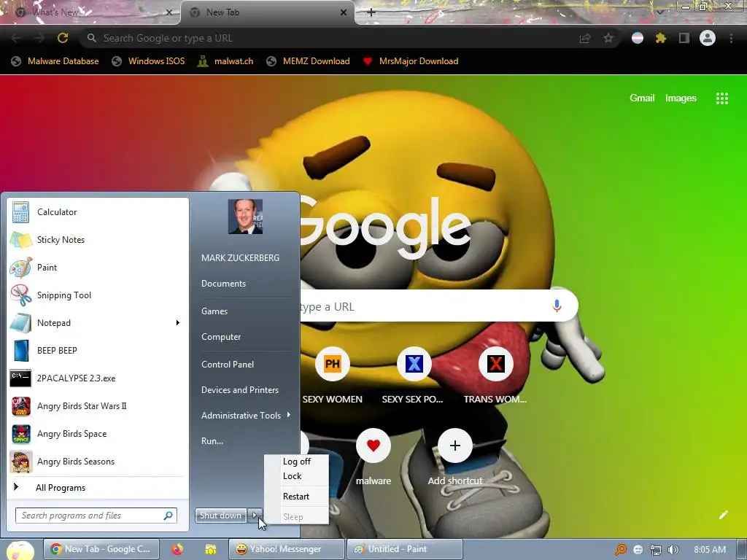The height and width of the screenshot is (560, 747).
Task: Close the New Tab tab
Action: click(x=344, y=12)
